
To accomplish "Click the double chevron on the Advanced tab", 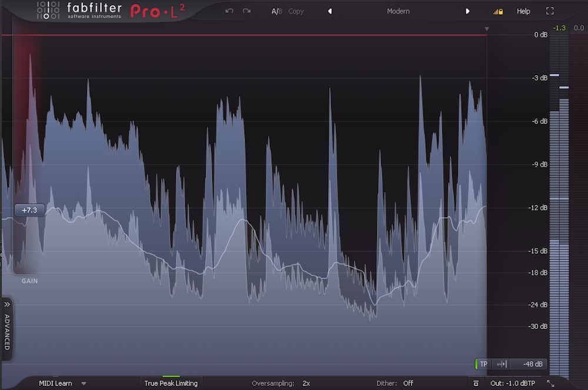I will (7, 305).
